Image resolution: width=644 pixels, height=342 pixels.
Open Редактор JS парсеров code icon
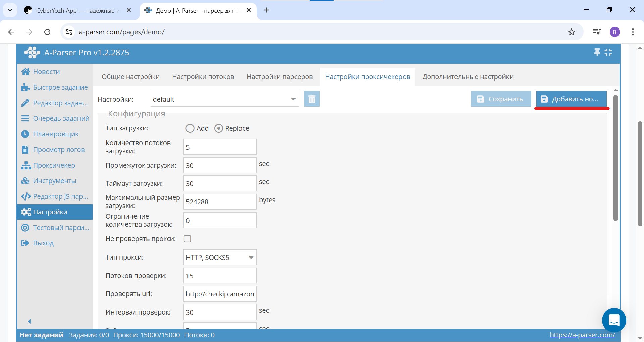(25, 196)
